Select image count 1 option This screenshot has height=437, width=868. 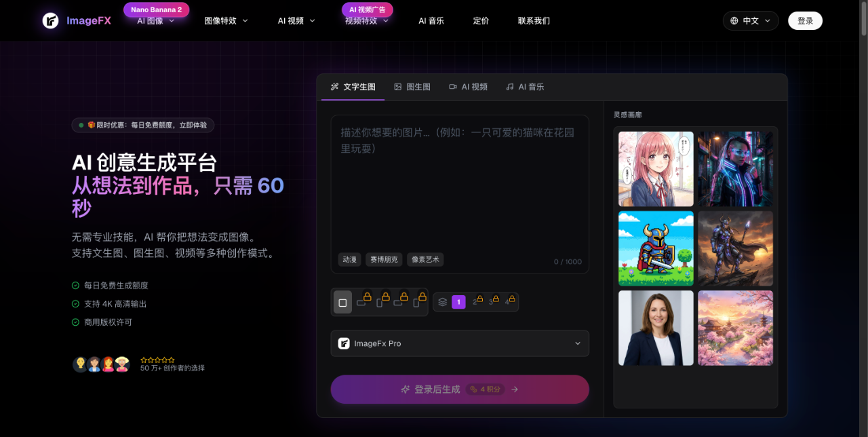(458, 302)
